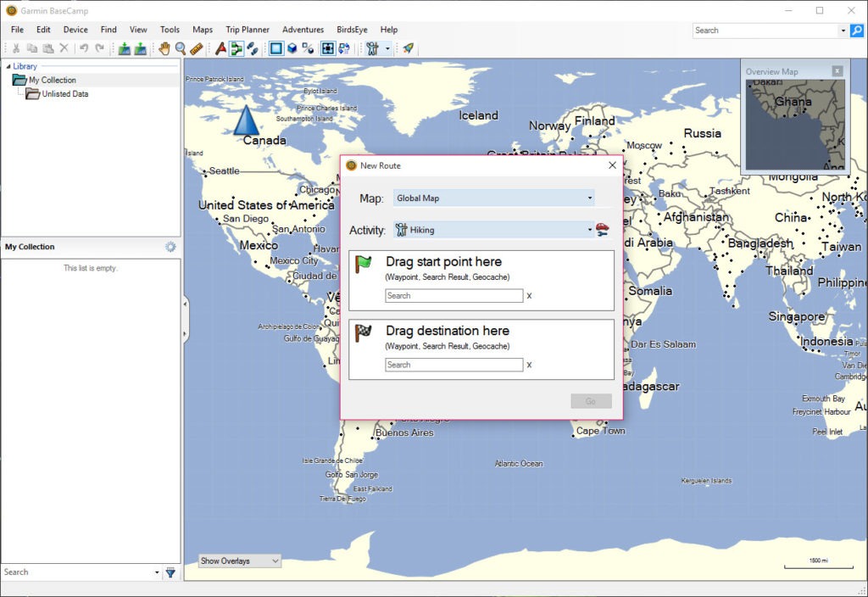Open the Map Global Map dropdown
This screenshot has width=868, height=597.
tap(494, 198)
